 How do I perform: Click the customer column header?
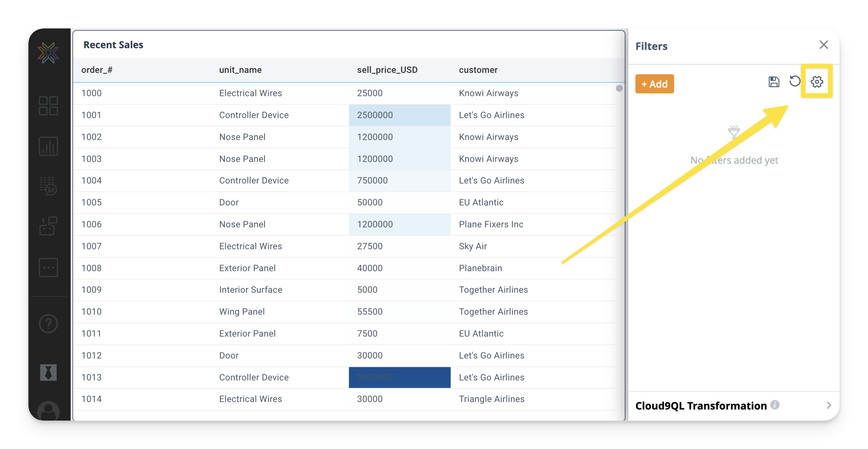click(478, 70)
